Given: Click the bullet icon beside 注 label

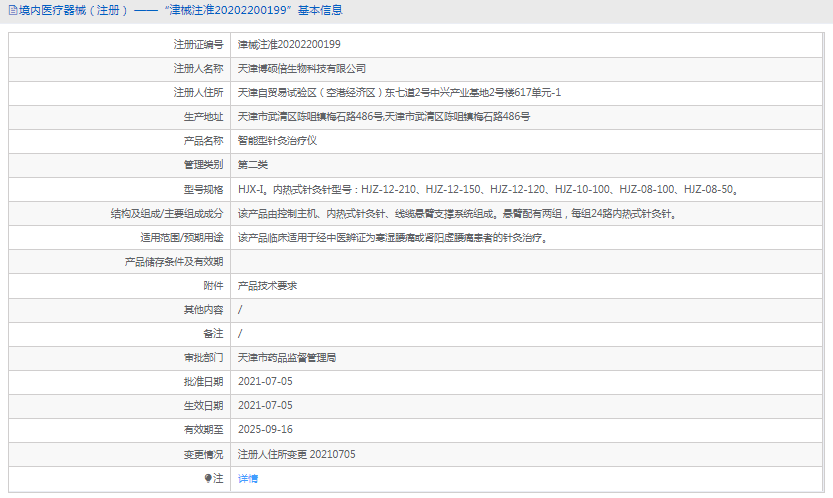Looking at the screenshot, I should coord(208,478).
